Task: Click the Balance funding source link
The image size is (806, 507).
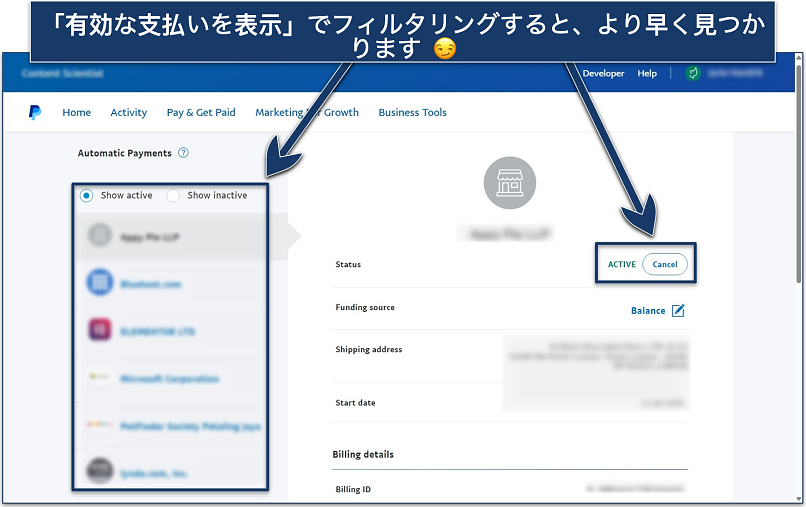Action: click(x=648, y=311)
